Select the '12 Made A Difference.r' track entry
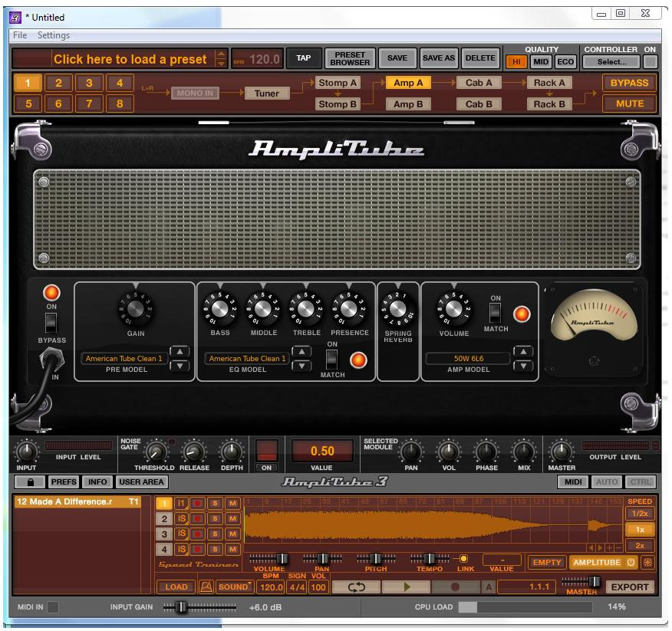This screenshot has width=672, height=631. (77, 501)
